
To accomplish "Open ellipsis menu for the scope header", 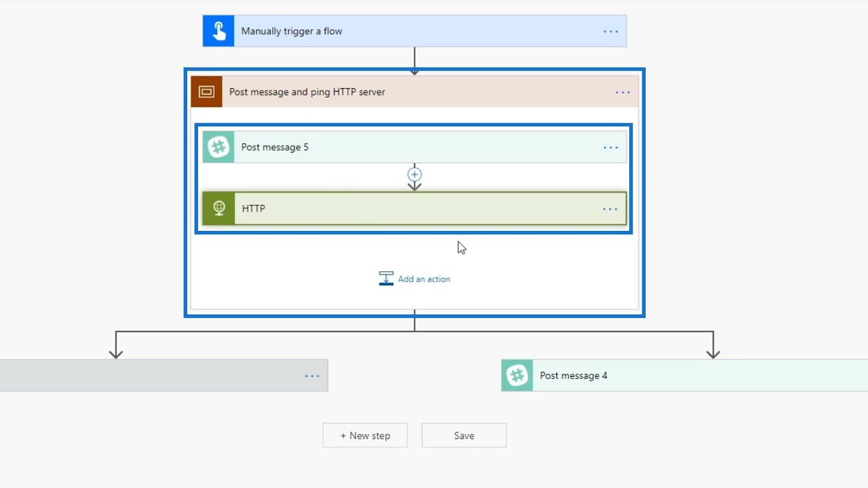I will (x=623, y=92).
